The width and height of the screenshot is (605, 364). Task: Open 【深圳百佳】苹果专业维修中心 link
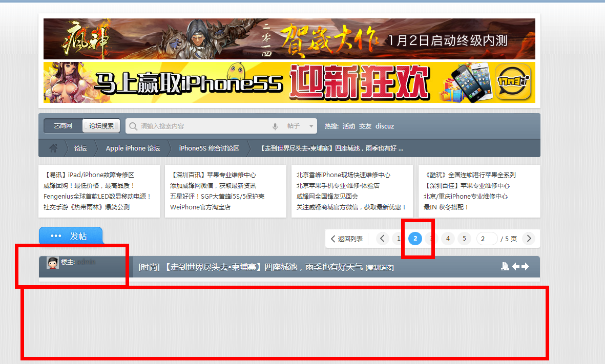[x=467, y=185]
